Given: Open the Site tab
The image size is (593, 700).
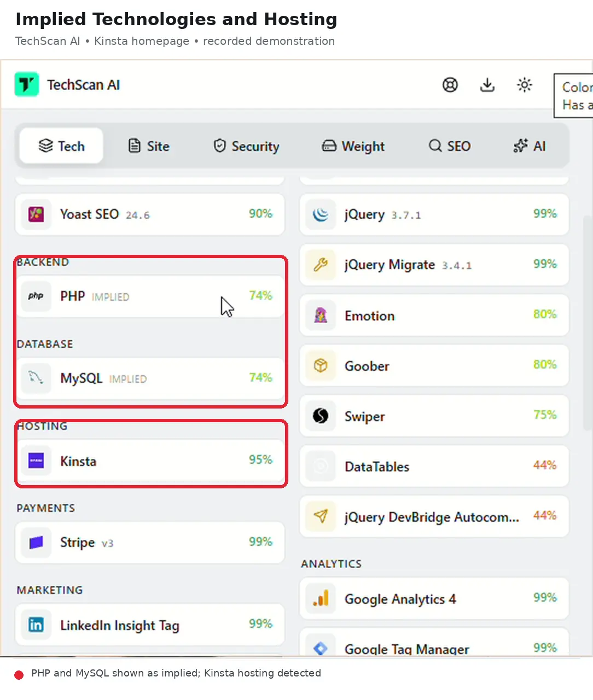Looking at the screenshot, I should pyautogui.click(x=149, y=146).
